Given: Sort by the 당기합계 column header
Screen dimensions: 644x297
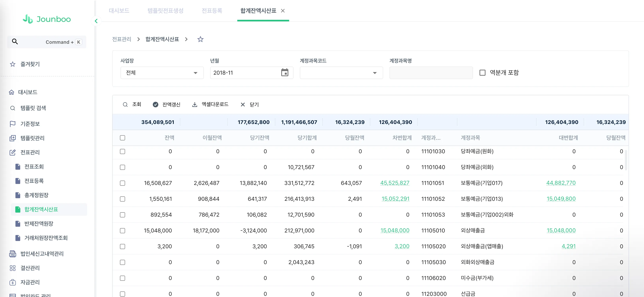Looking at the screenshot, I should coord(307,138).
